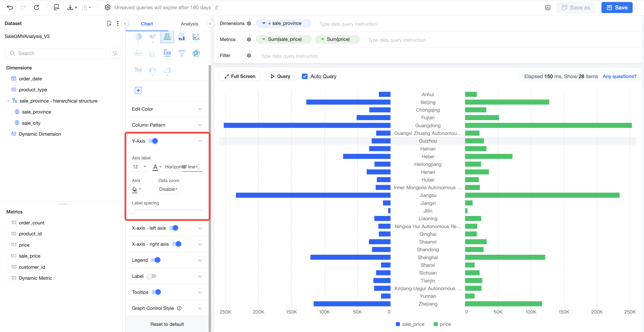
Task: Choose the map chart type icon
Action: point(153,37)
